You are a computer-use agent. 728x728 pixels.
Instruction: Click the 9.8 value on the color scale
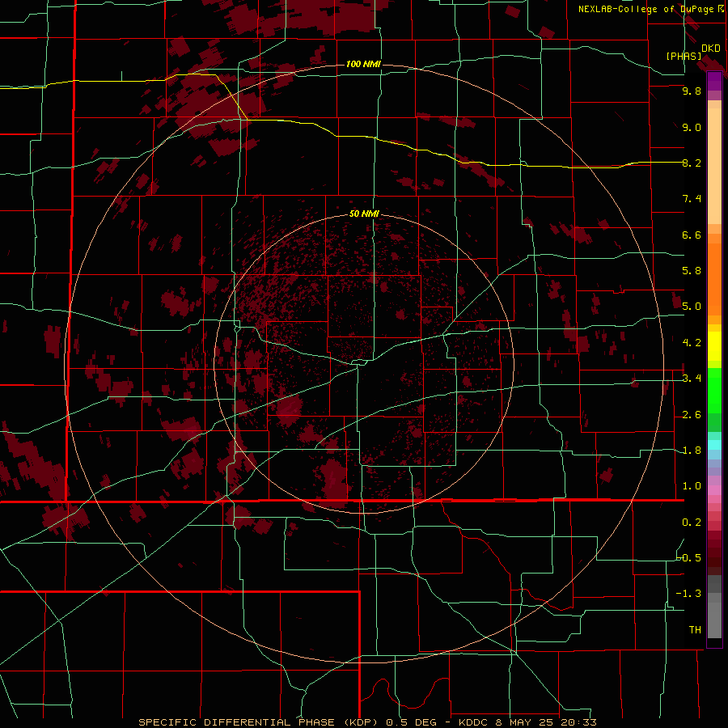pos(692,91)
